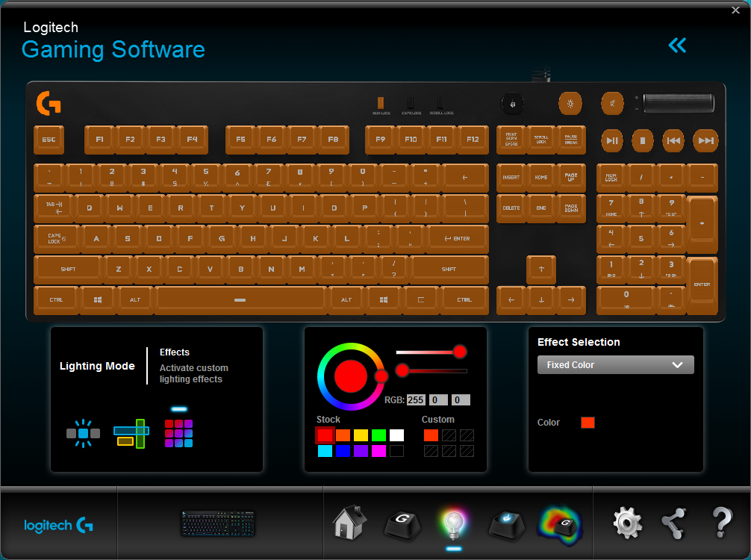Select the first custom color swatch

[431, 435]
